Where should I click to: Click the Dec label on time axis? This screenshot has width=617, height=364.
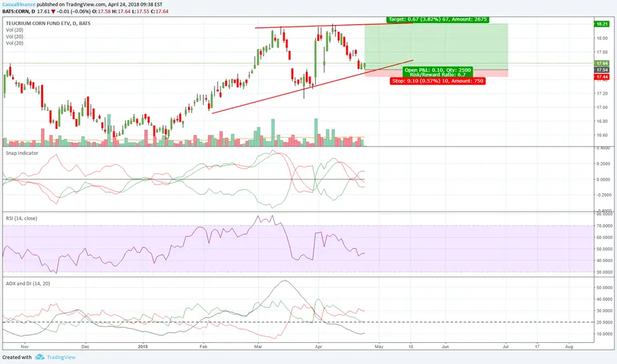coord(85,347)
